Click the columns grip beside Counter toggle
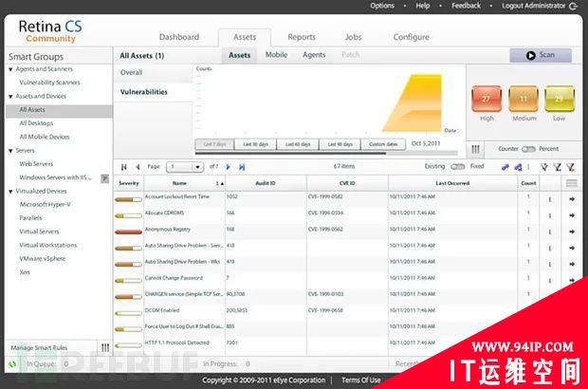The image size is (588, 389). pyautogui.click(x=475, y=149)
